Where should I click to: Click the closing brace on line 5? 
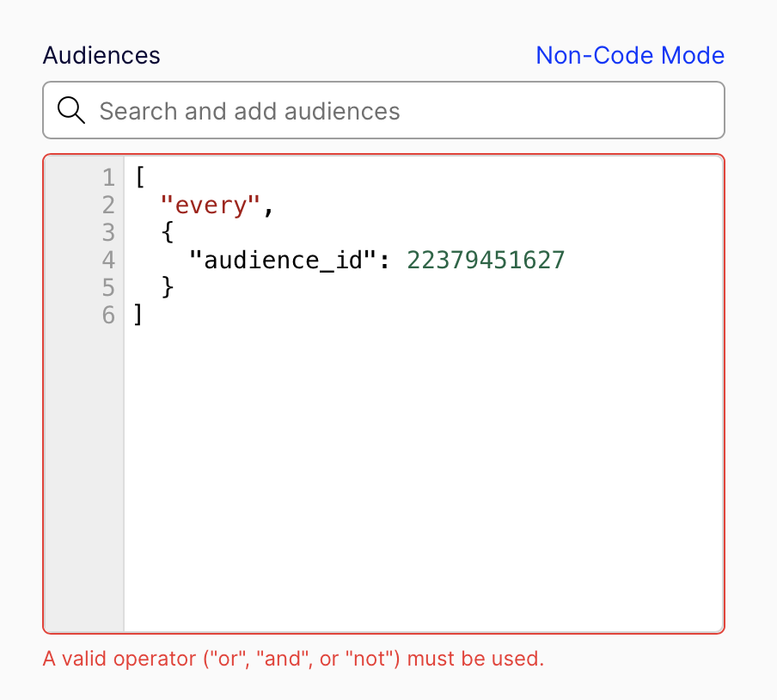point(168,287)
